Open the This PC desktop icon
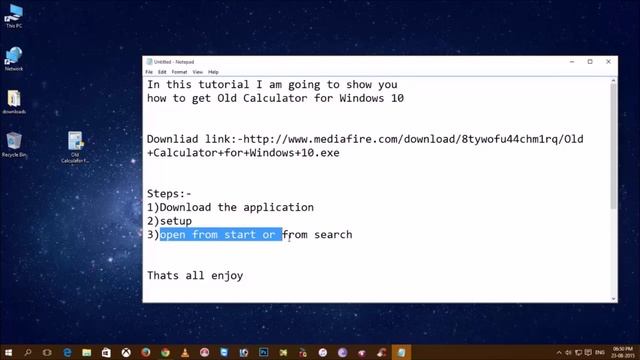640x360 pixels. 14,16
